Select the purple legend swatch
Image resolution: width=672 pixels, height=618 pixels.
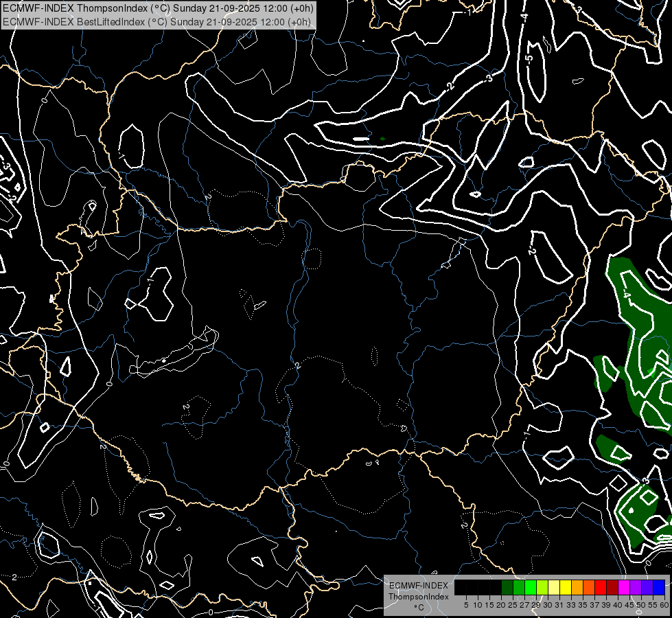pyautogui.click(x=636, y=587)
